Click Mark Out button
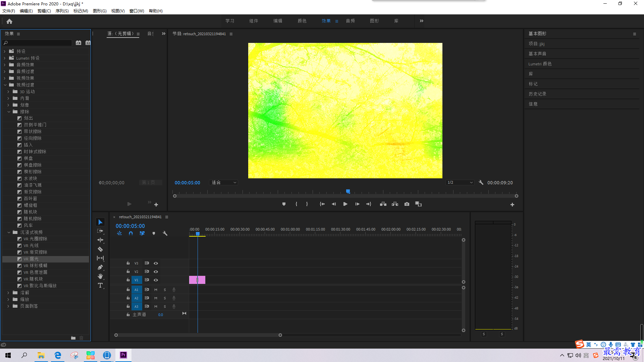This screenshot has height=362, width=644. [x=307, y=204]
